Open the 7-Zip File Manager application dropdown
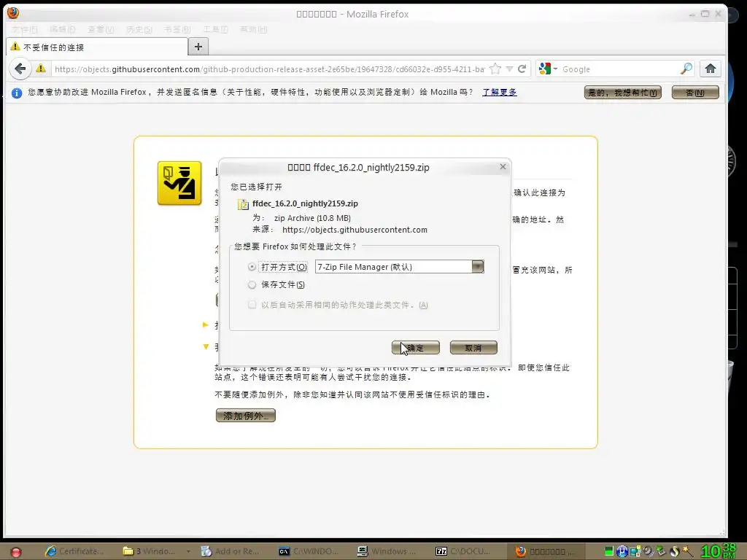This screenshot has height=560, width=747. 478,267
